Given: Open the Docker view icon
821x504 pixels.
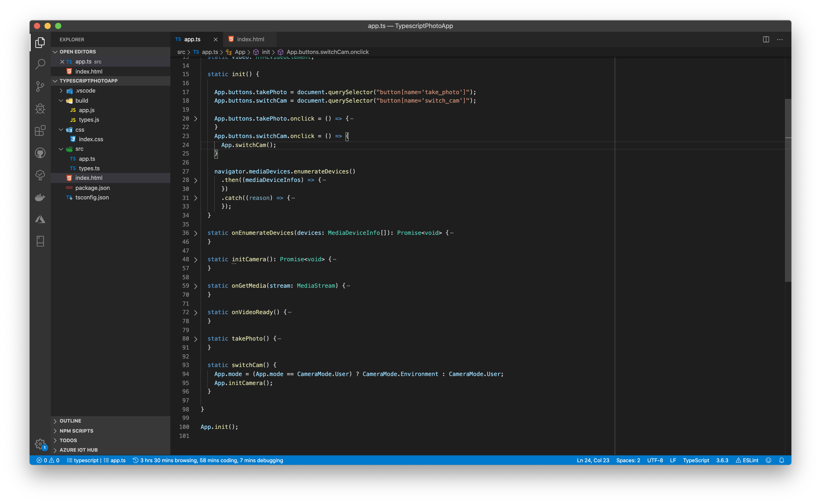Looking at the screenshot, I should point(40,197).
